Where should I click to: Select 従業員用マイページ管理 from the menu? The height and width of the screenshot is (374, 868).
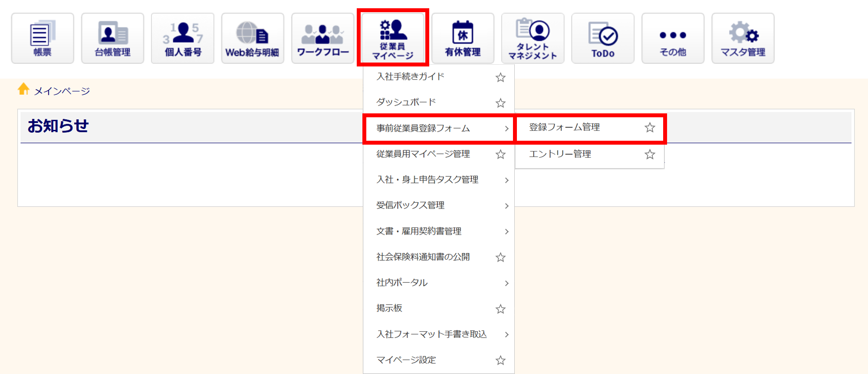tap(423, 154)
